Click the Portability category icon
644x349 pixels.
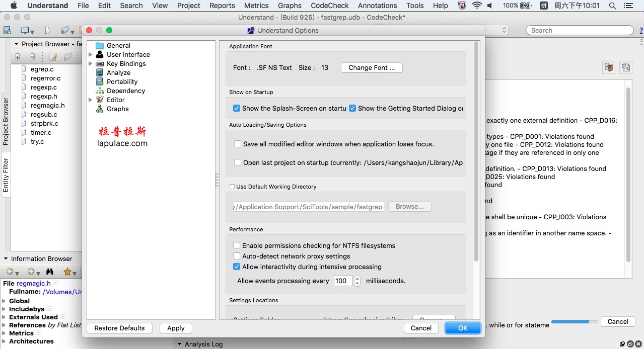100,81
